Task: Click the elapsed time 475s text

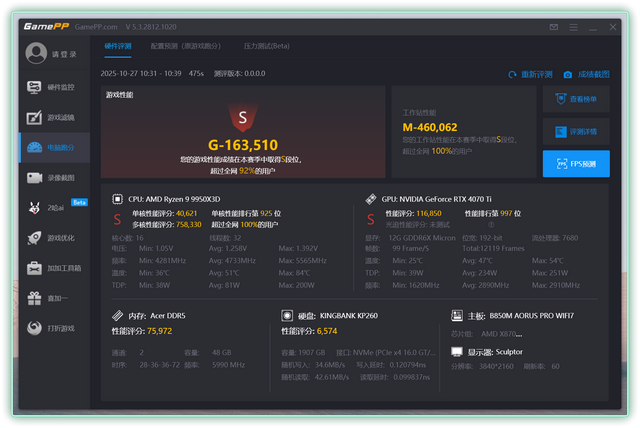Action: coord(196,73)
